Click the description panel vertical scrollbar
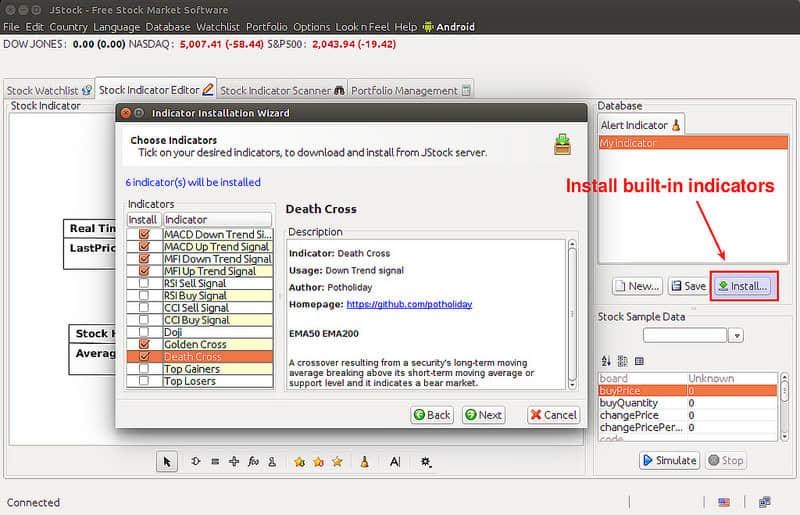Image resolution: width=800 pixels, height=515 pixels. pyautogui.click(x=572, y=315)
